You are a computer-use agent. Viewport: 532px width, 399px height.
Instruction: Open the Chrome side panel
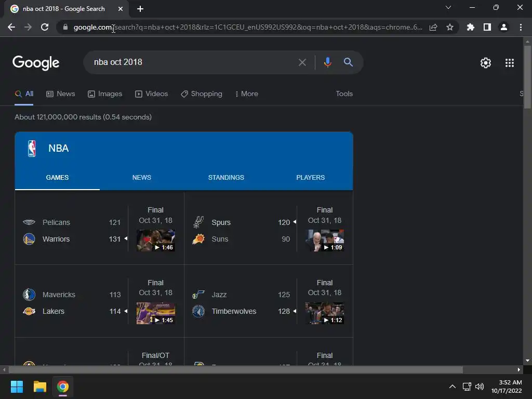point(487,27)
